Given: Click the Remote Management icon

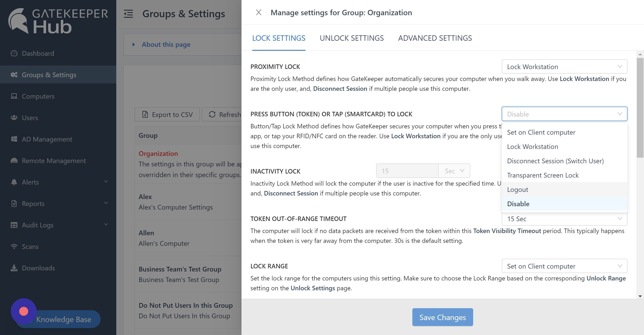Looking at the screenshot, I should [14, 161].
